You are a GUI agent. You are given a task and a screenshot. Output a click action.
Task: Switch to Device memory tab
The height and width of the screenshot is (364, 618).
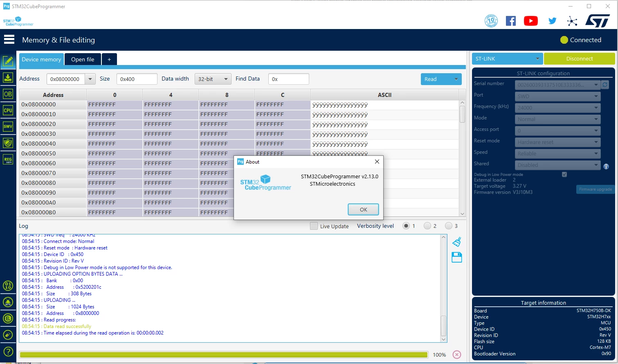pyautogui.click(x=41, y=59)
